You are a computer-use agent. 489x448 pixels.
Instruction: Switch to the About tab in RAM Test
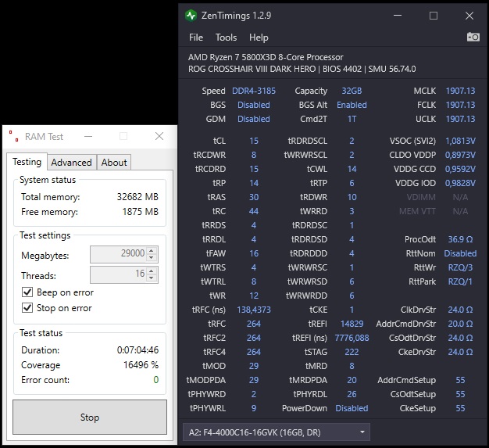(114, 163)
